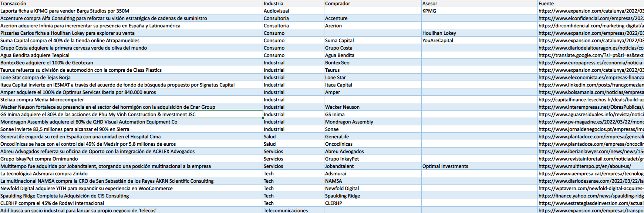This screenshot has height=213, width=644.
Task: Select 'Pizzerías Carlos ficha a Houlihan Lokey' cell
Action: [131, 33]
